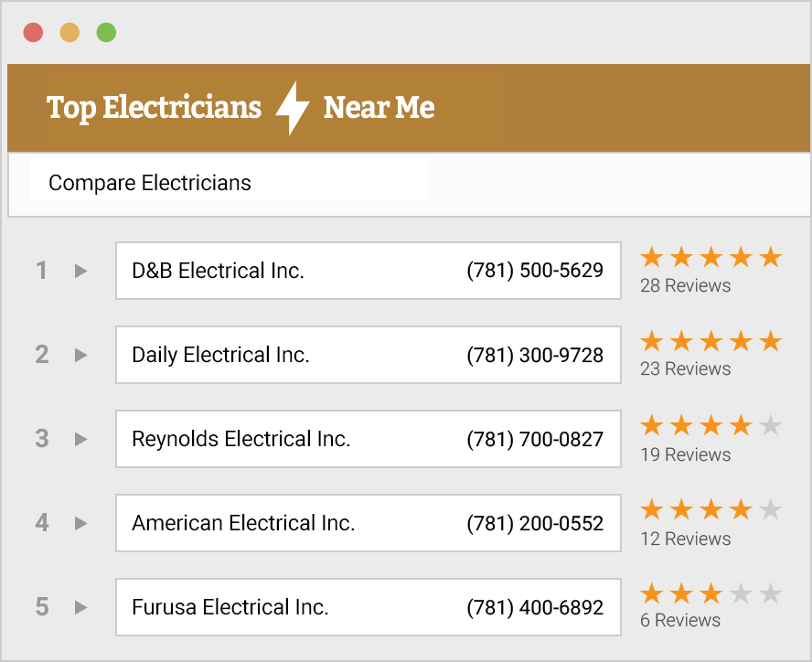Select the first star for Daily Electrical

(x=651, y=341)
